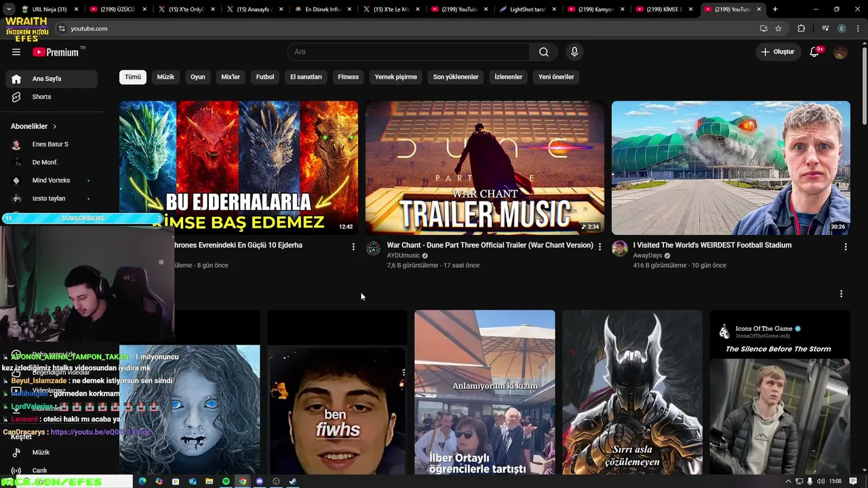The image size is (868, 488).
Task: Open Microsoft Edge from the taskbar
Action: [142, 481]
